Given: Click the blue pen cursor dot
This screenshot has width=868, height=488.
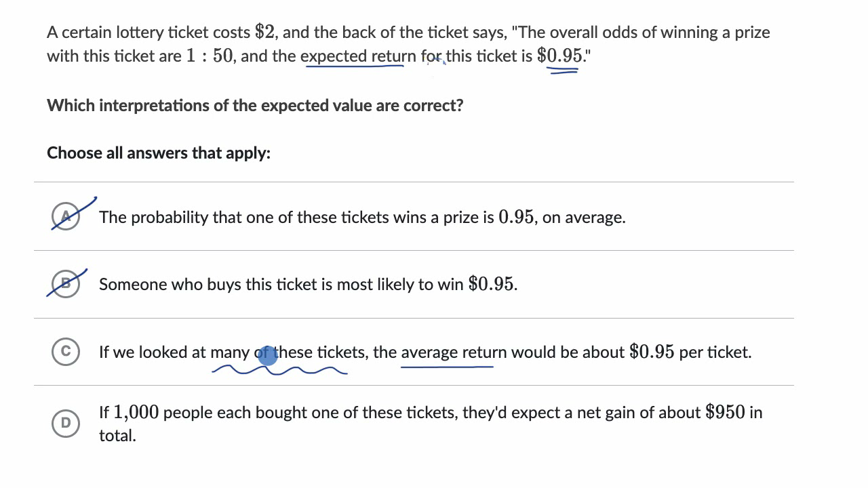Looking at the screenshot, I should [x=268, y=355].
